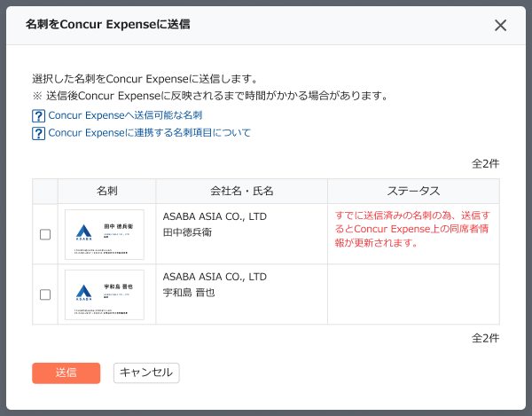Click the ASABA logo on 田中 徳兵衛's card

[82, 230]
